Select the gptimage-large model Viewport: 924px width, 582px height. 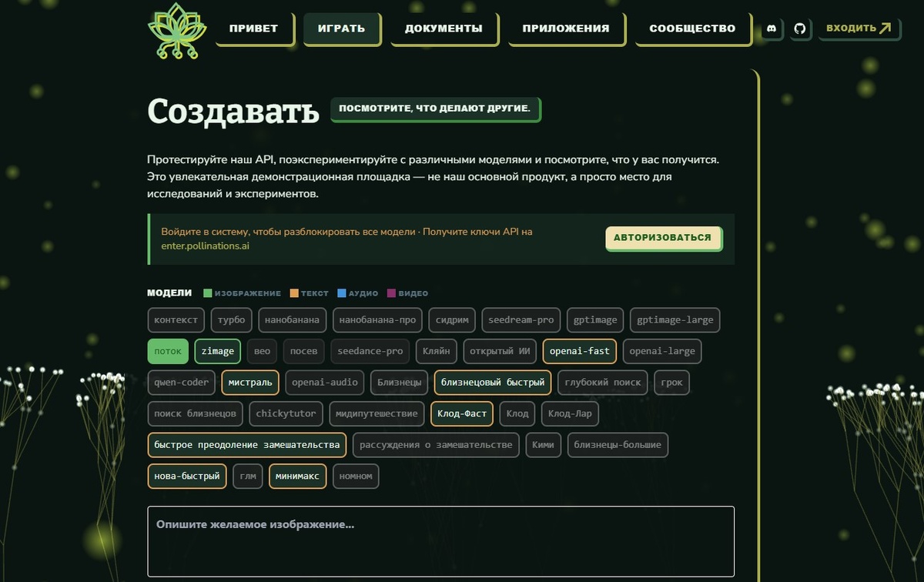[675, 320]
